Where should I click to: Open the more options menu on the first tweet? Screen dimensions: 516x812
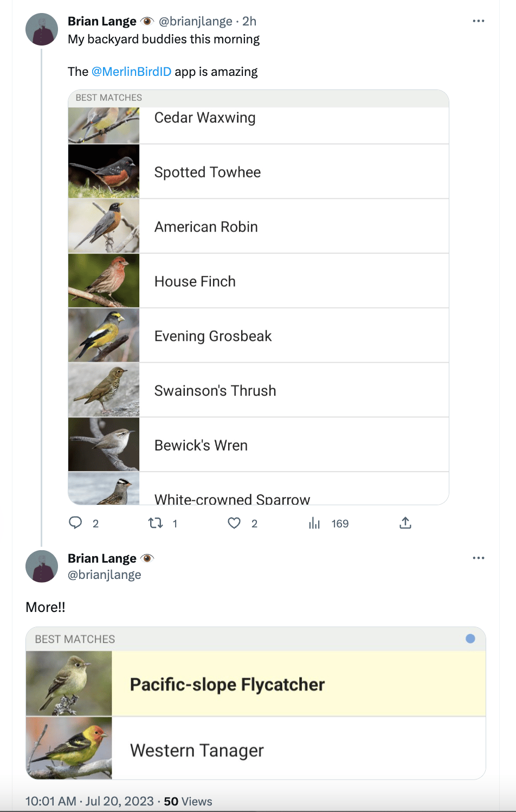479,21
